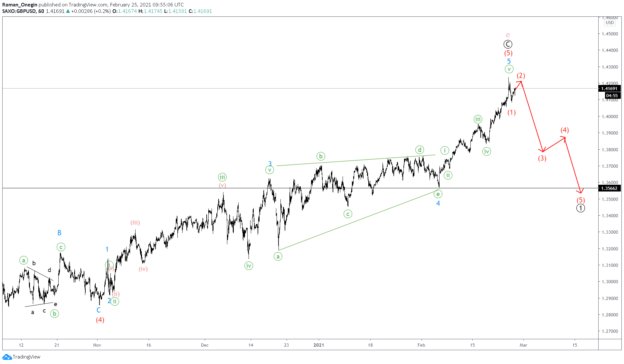Screen dimensions: 624x364
Task: Click the 1.35662 horizontal line price tag
Action: coord(609,188)
